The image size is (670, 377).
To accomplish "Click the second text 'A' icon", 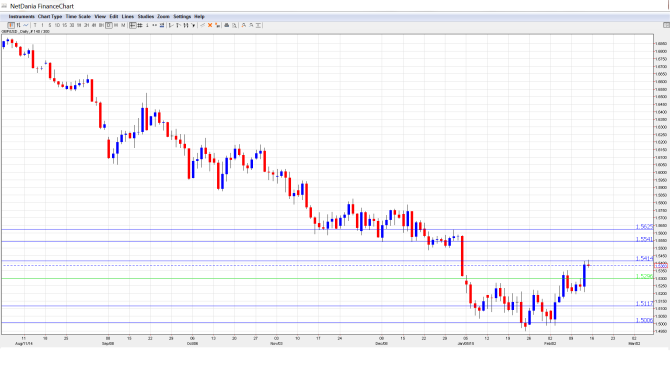I will point(251,25).
